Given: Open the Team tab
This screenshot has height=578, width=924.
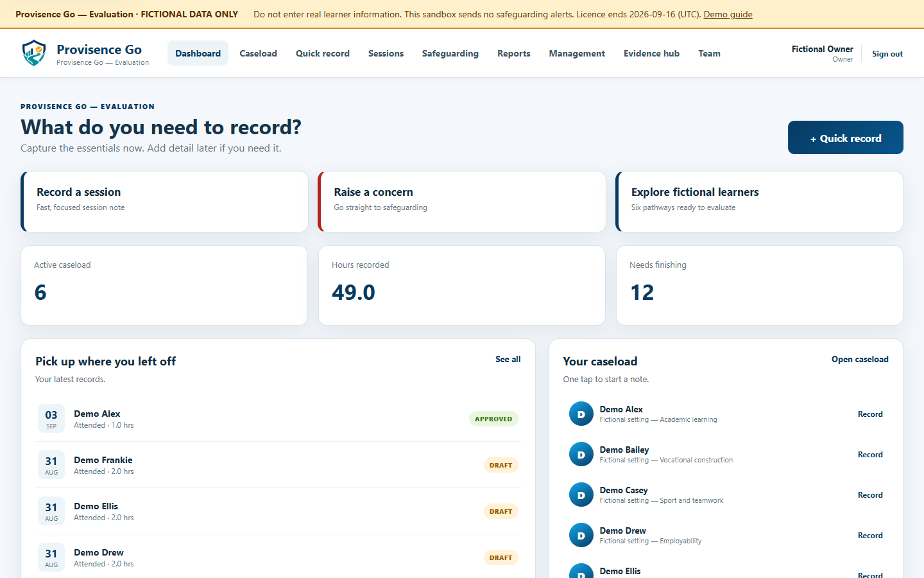Looking at the screenshot, I should pyautogui.click(x=709, y=53).
